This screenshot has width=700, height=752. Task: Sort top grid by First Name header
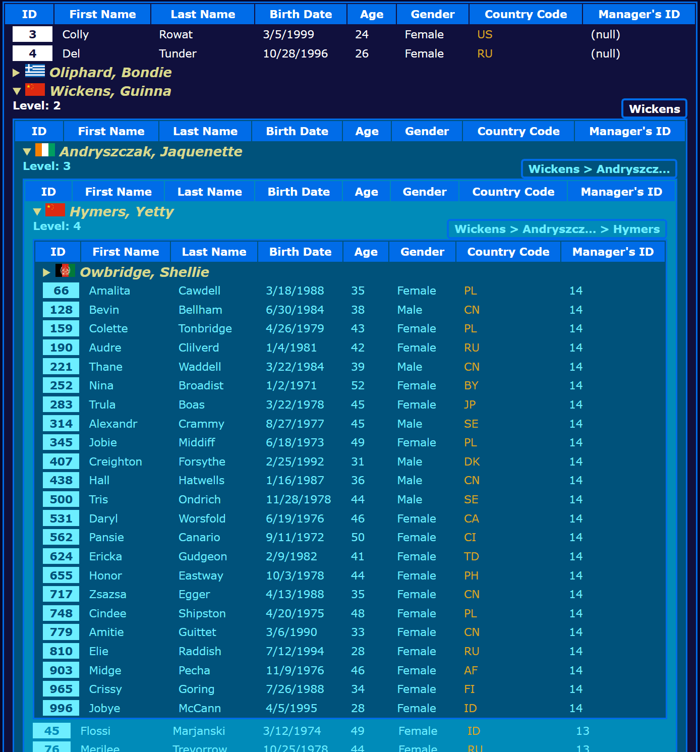pyautogui.click(x=102, y=14)
